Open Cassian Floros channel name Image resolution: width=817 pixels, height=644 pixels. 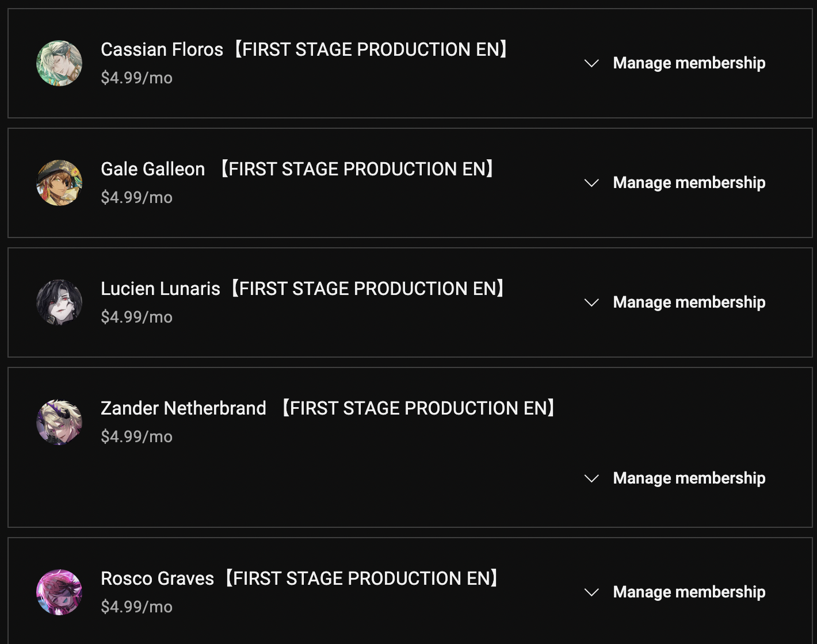coord(305,49)
